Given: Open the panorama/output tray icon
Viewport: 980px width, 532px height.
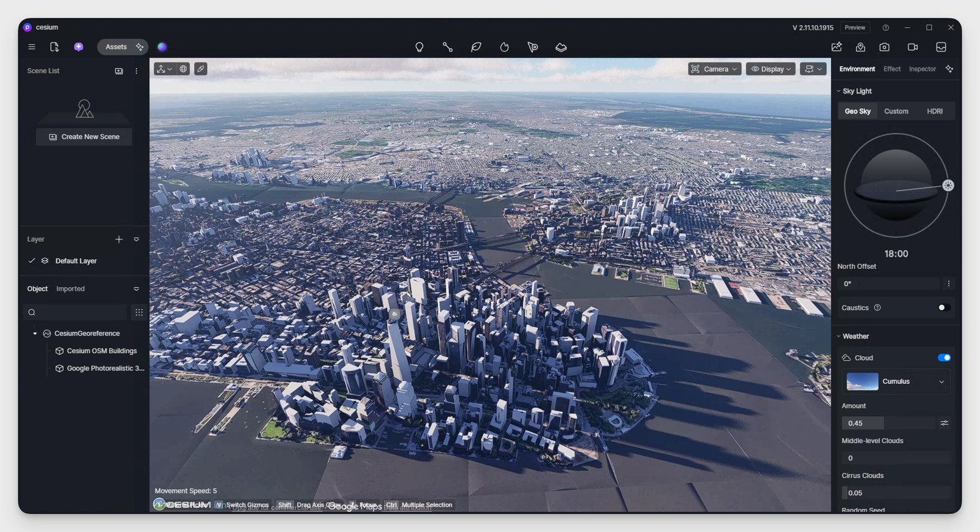Looking at the screenshot, I should (941, 47).
